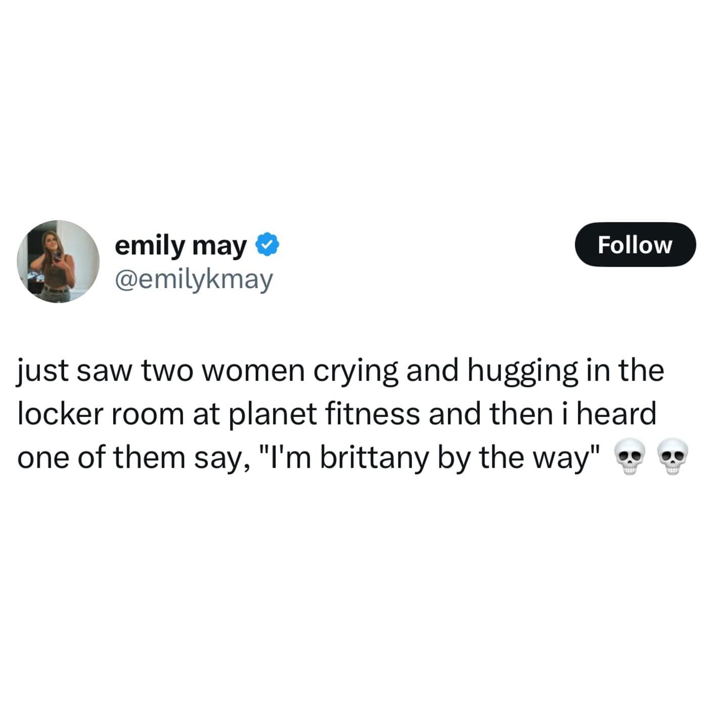The height and width of the screenshot is (728, 728).
Task: Click the word "crying" in the tweet
Action: click(356, 373)
